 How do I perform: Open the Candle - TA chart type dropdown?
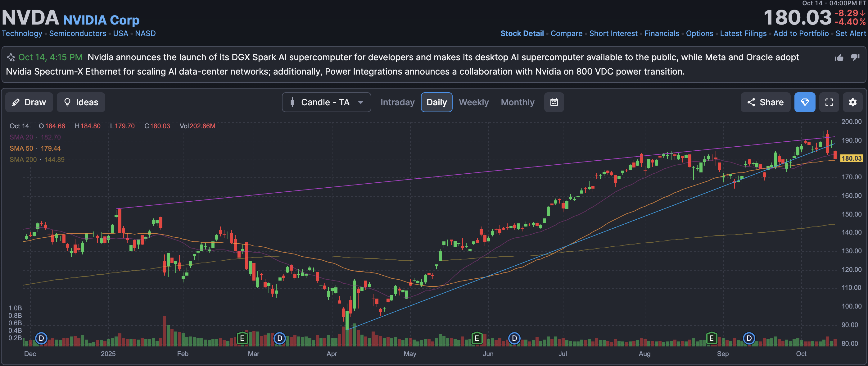click(326, 102)
